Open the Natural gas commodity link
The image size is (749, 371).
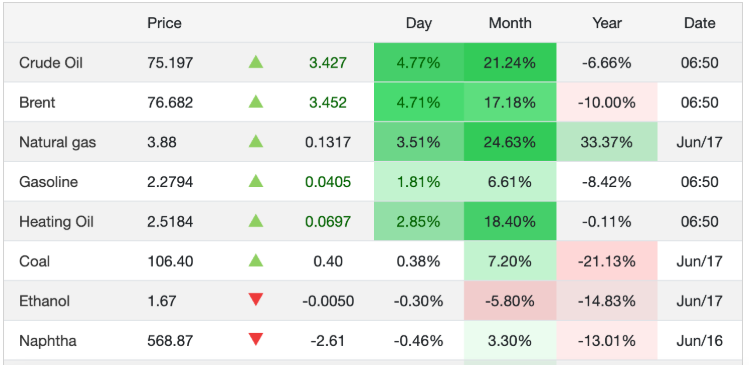tap(57, 142)
